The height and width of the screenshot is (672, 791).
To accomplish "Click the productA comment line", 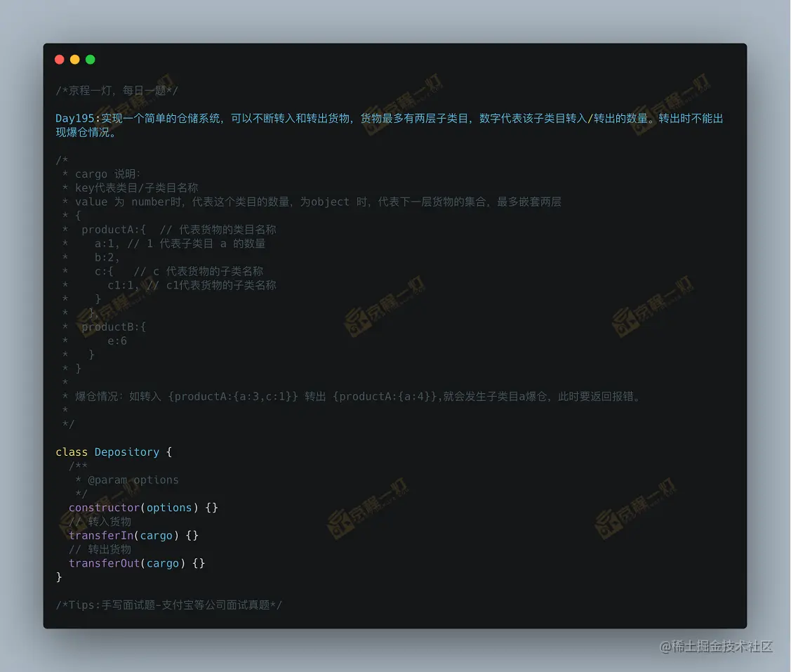I will tap(169, 230).
